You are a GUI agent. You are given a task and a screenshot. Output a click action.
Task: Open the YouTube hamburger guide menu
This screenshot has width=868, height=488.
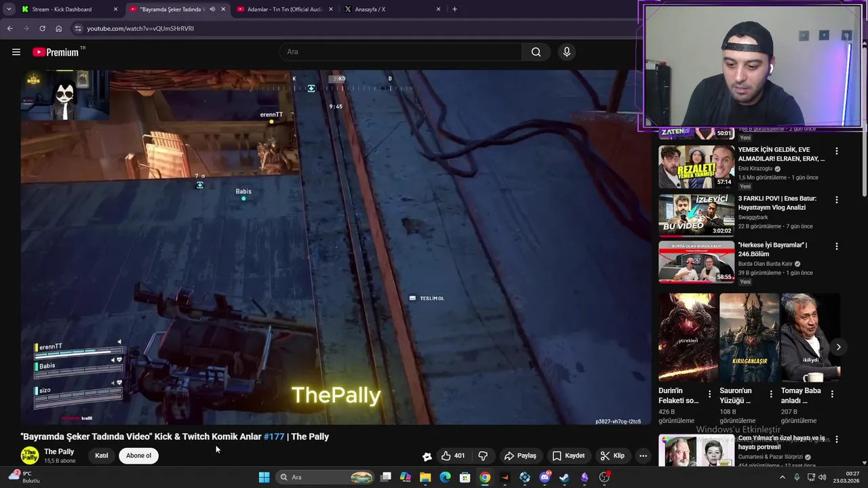16,52
